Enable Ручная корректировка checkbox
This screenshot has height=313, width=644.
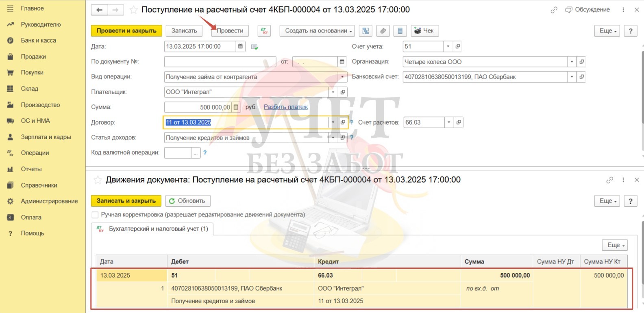coord(95,215)
